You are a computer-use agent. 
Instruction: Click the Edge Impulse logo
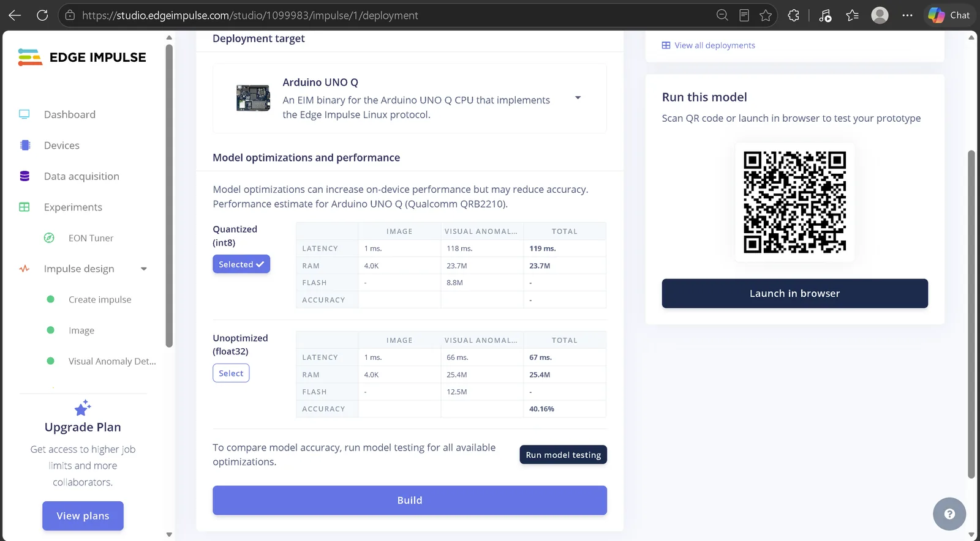click(x=82, y=57)
